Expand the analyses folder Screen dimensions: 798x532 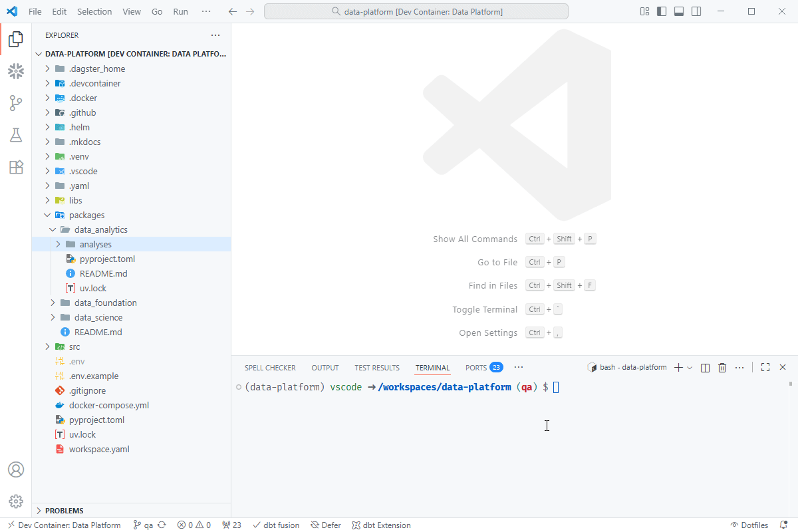tap(58, 244)
